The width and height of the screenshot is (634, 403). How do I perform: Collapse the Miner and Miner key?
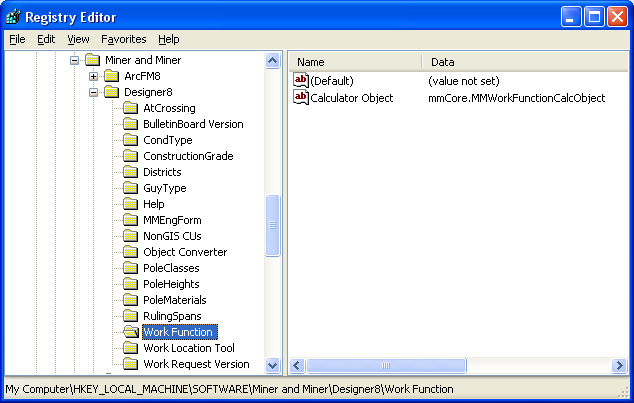pos(74,60)
